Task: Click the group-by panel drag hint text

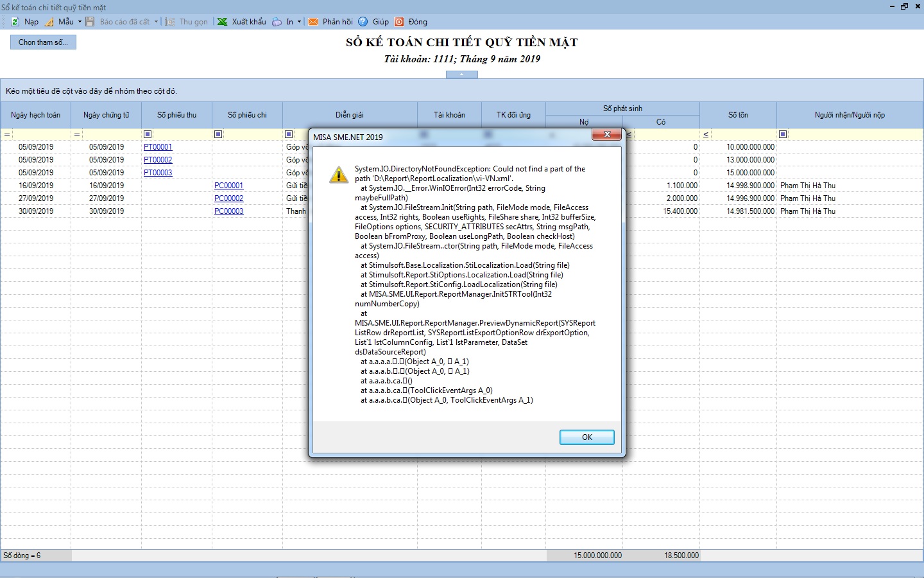Action: (x=91, y=91)
